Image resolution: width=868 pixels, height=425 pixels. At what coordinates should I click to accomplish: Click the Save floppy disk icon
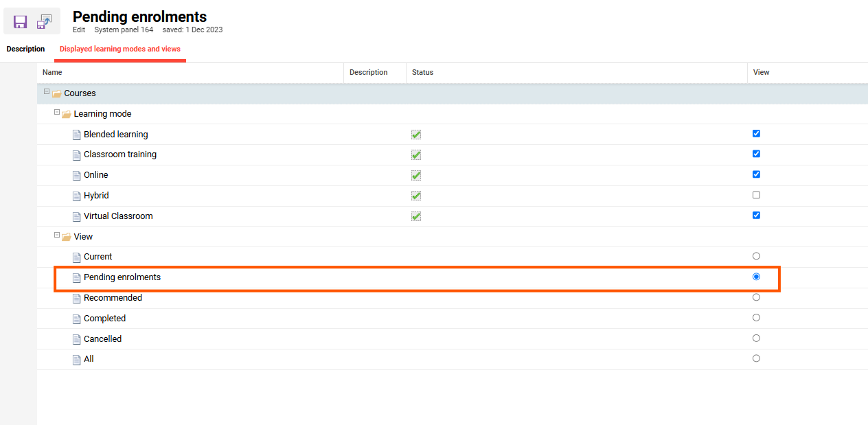[x=20, y=22]
